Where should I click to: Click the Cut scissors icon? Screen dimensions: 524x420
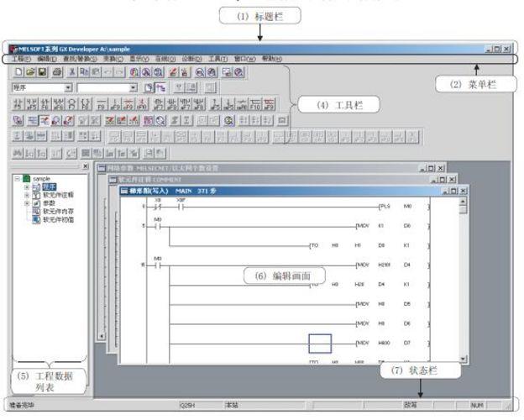[x=72, y=72]
